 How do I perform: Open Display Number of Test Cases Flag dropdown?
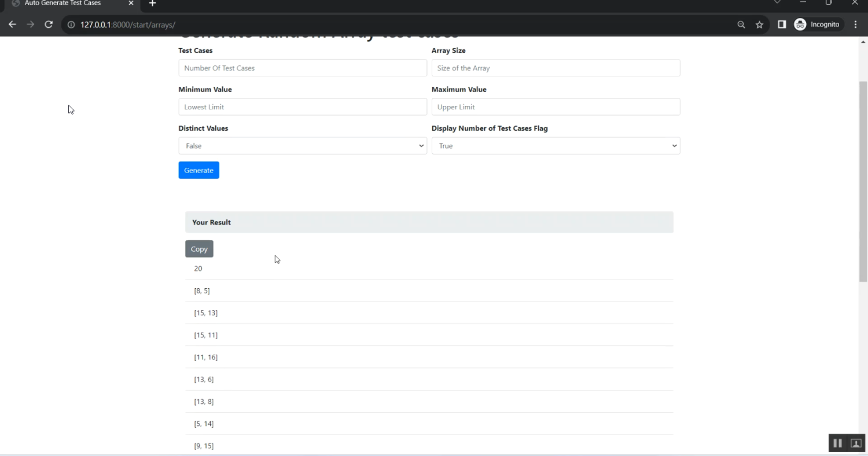click(x=556, y=146)
